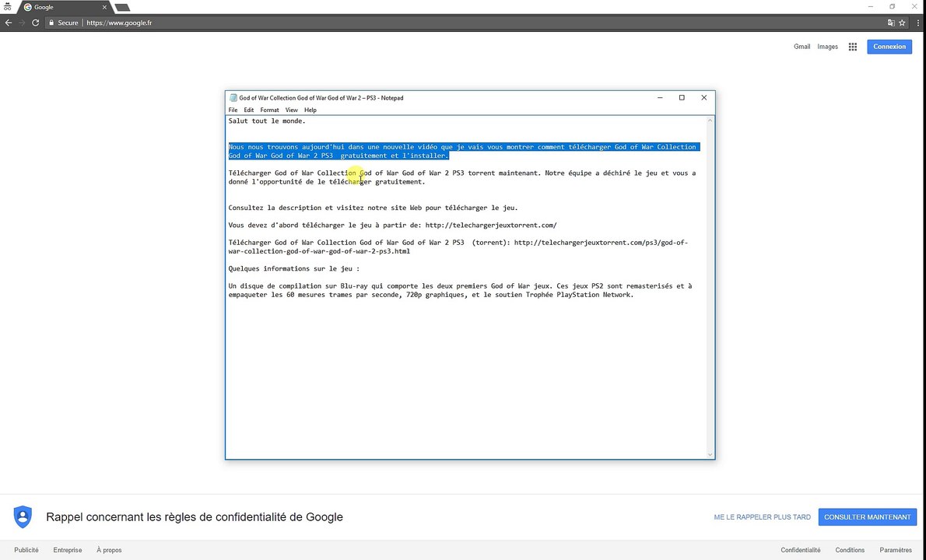The image size is (926, 560).
Task: Click the "Salut tout le monde." line
Action: point(267,121)
